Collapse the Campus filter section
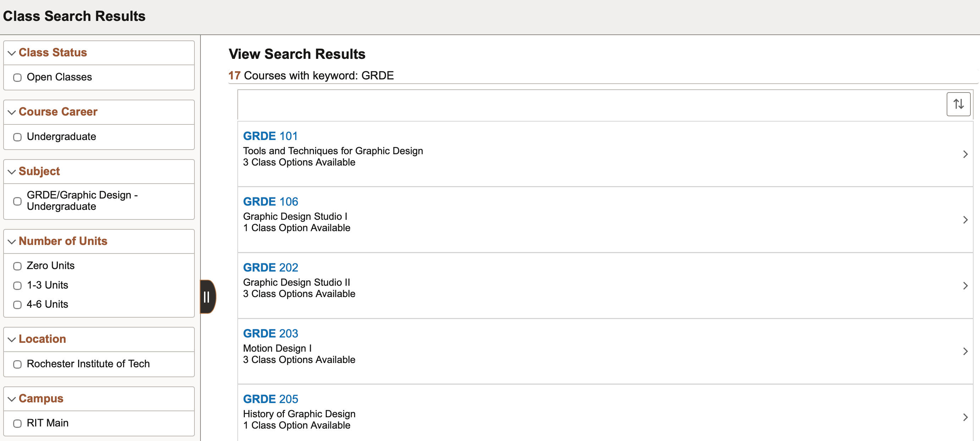The height and width of the screenshot is (441, 980). click(11, 399)
